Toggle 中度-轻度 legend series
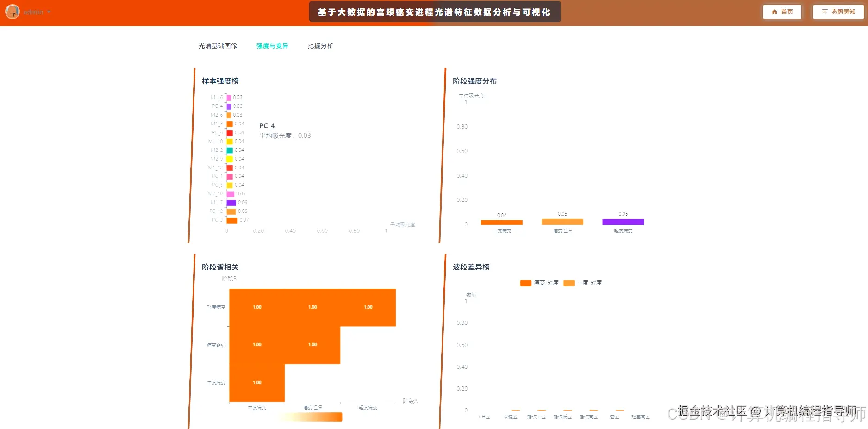 (583, 283)
